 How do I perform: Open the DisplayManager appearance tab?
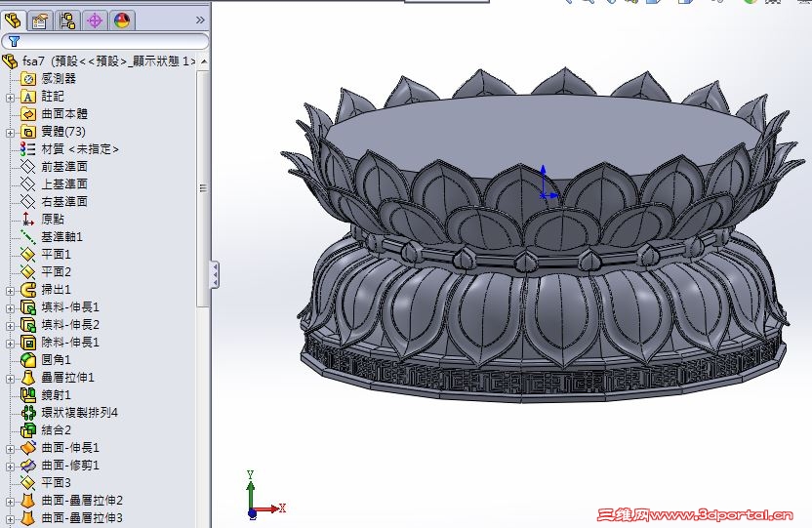(122, 20)
